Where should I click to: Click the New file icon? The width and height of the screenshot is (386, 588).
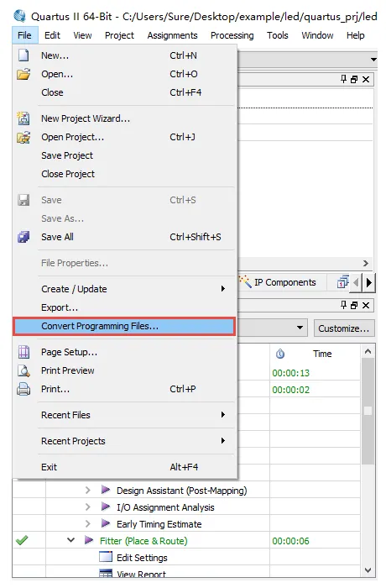23,55
